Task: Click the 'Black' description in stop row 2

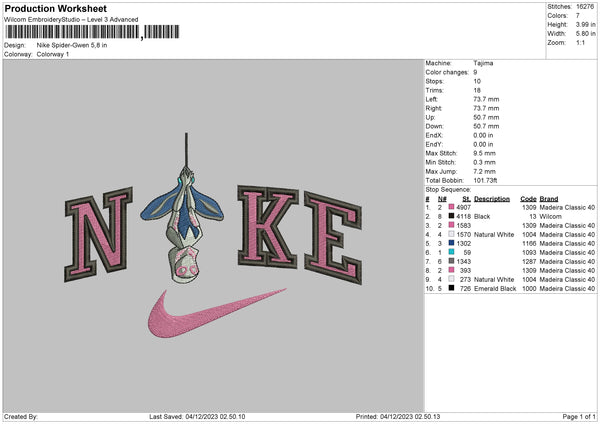Action: tap(482, 216)
